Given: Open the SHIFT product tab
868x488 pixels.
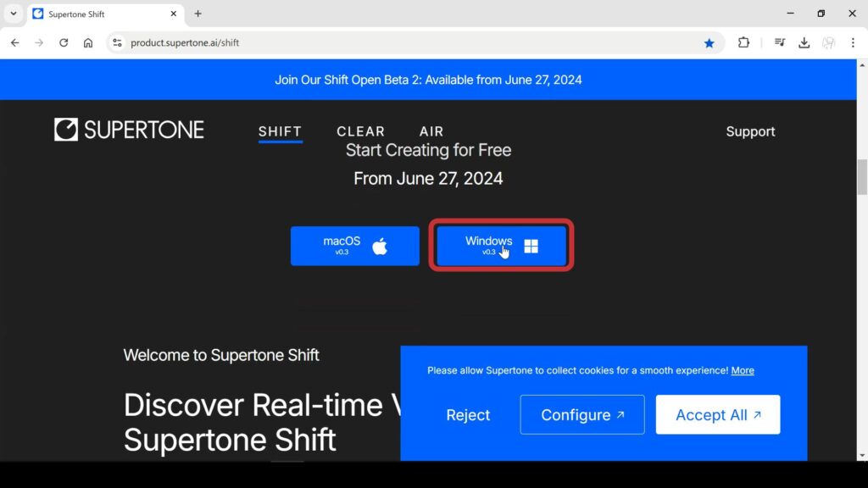Looking at the screenshot, I should pos(280,131).
